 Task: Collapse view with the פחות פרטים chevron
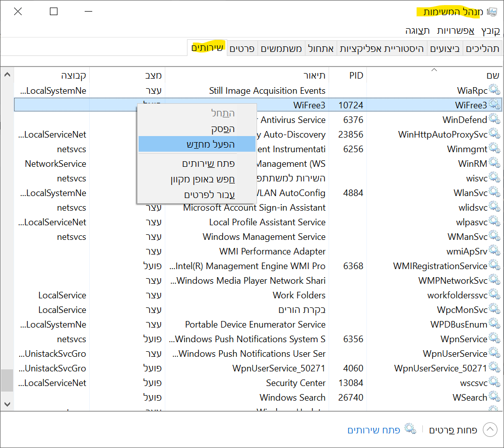490,430
